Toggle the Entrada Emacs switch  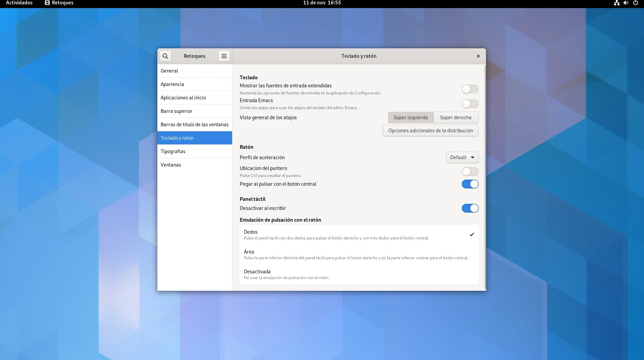[470, 104]
